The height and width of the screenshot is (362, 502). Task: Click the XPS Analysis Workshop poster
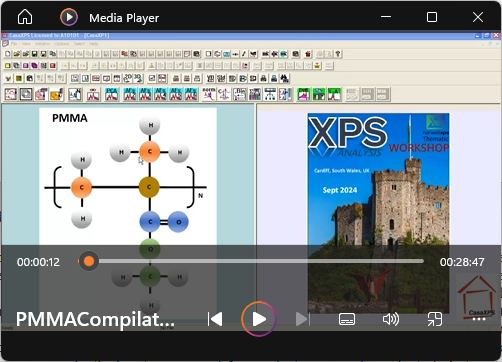coord(378,213)
